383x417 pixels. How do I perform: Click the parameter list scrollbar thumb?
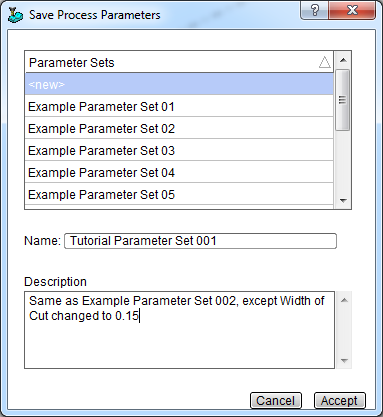click(x=343, y=100)
